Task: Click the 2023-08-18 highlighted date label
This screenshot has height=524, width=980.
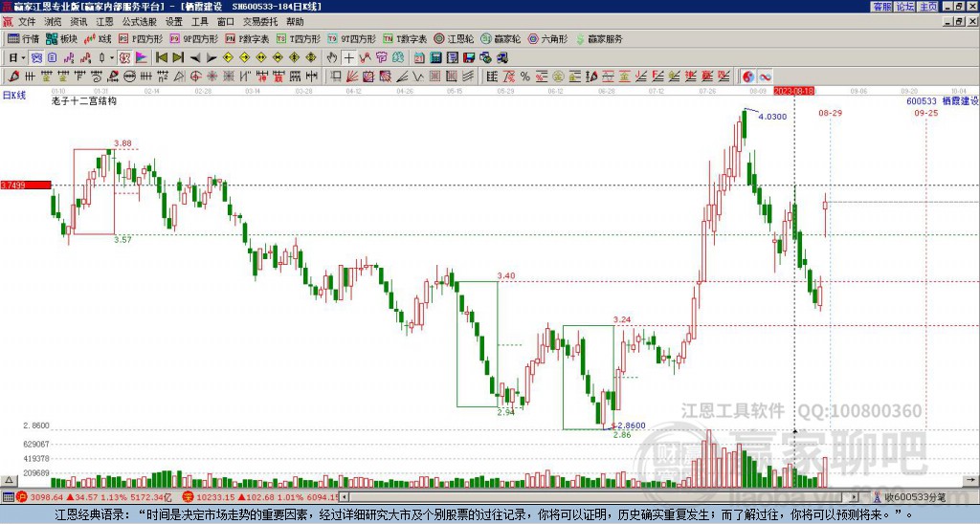Action: (x=793, y=91)
